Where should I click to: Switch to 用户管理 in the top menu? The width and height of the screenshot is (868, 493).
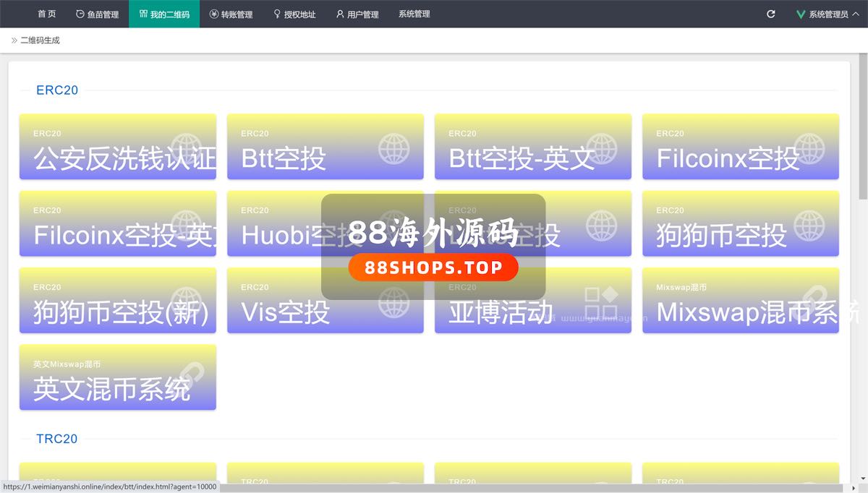pos(357,14)
